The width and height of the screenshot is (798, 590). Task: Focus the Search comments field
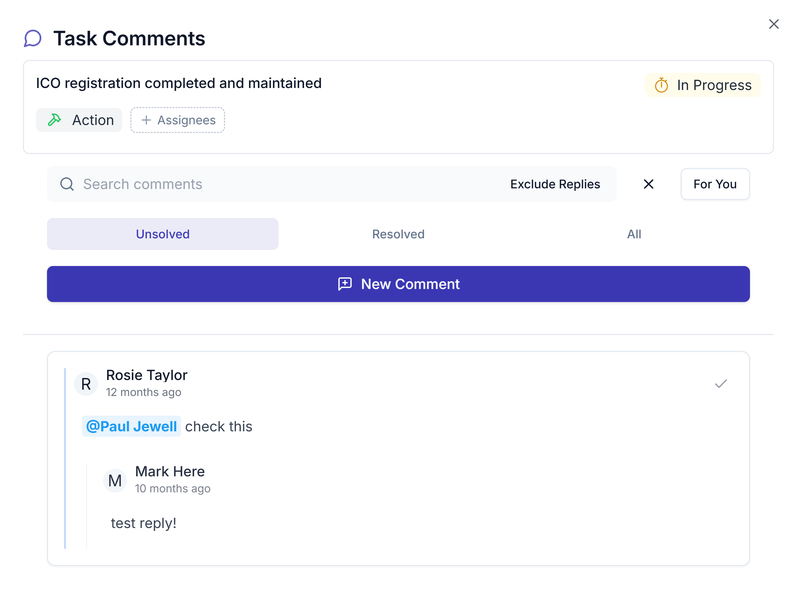coord(332,184)
